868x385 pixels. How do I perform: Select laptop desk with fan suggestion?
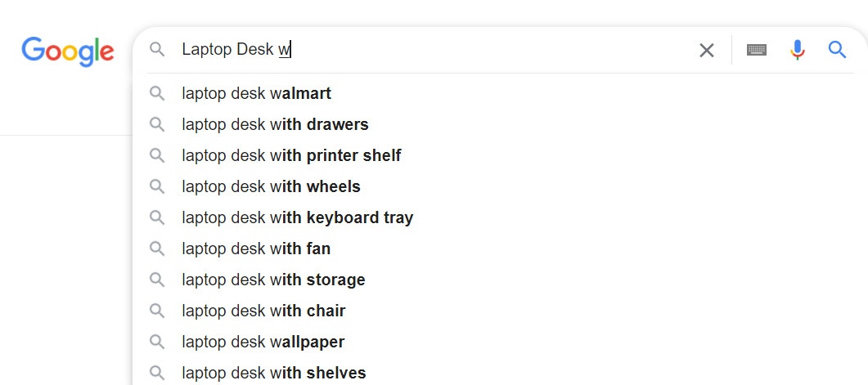pos(256,248)
